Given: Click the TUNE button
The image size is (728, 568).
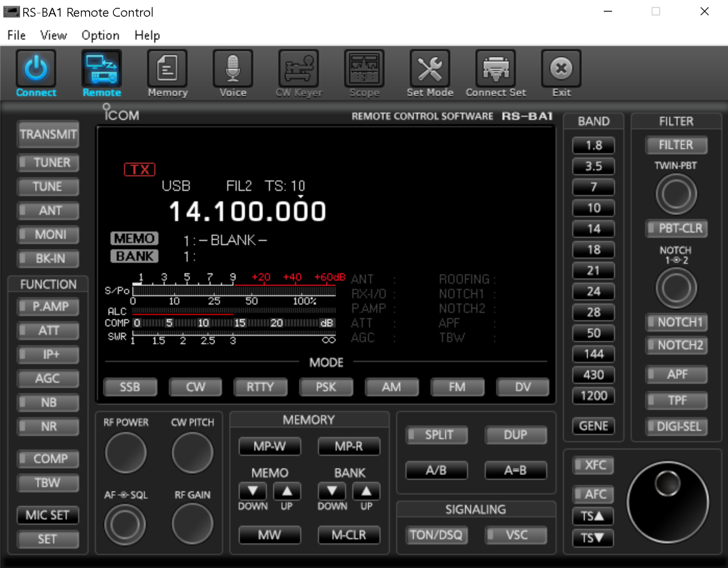Looking at the screenshot, I should coord(48,187).
